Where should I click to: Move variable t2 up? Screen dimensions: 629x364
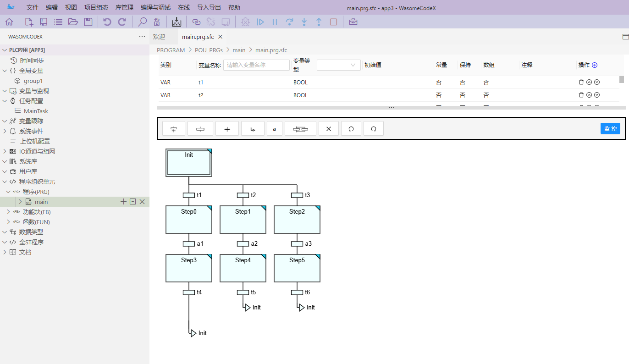pyautogui.click(x=589, y=95)
